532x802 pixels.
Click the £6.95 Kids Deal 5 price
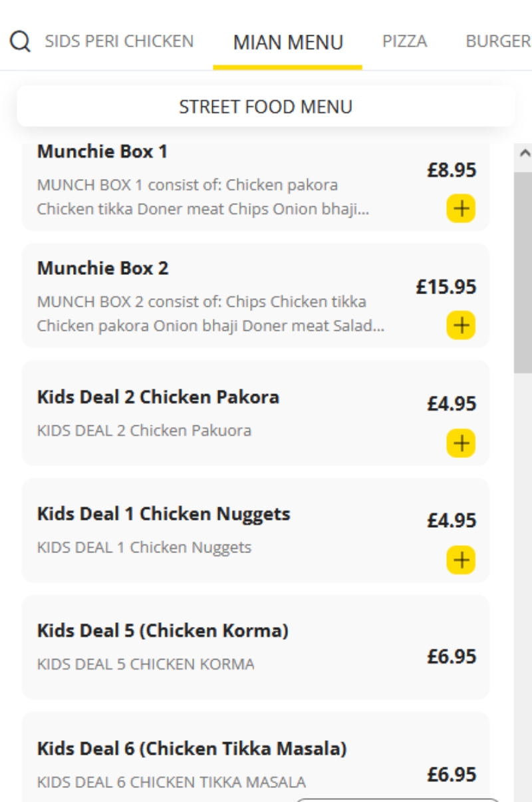452,657
